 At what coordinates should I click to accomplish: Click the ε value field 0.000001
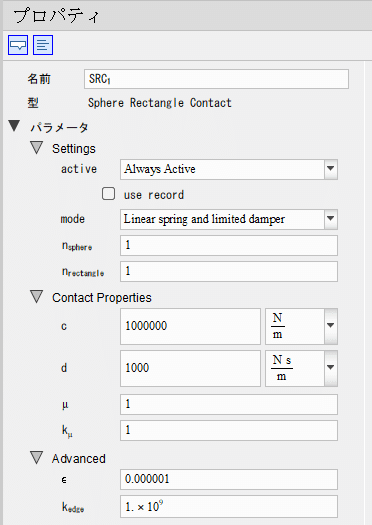point(229,479)
